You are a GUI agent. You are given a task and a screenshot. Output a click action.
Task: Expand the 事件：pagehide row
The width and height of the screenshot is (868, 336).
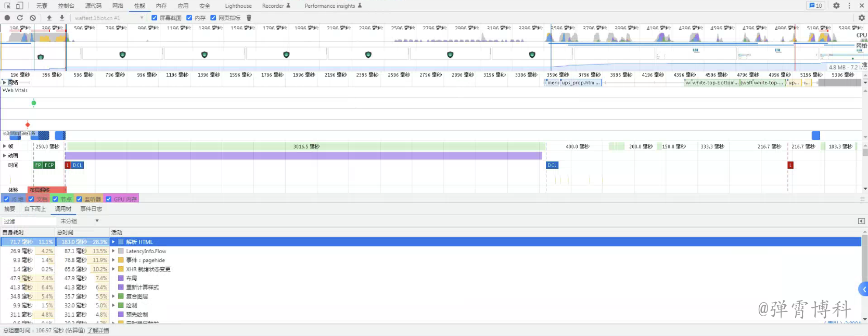[x=113, y=260]
